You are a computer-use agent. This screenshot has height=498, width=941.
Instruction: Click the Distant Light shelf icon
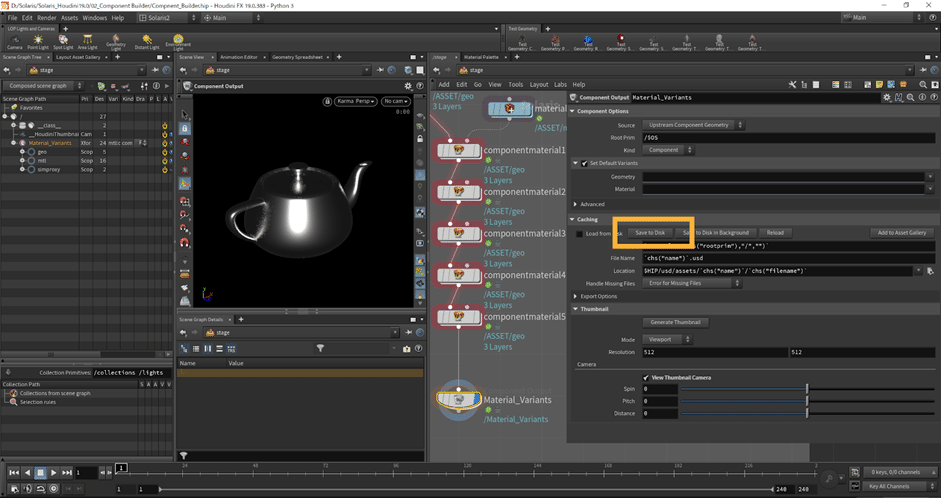tap(146, 40)
